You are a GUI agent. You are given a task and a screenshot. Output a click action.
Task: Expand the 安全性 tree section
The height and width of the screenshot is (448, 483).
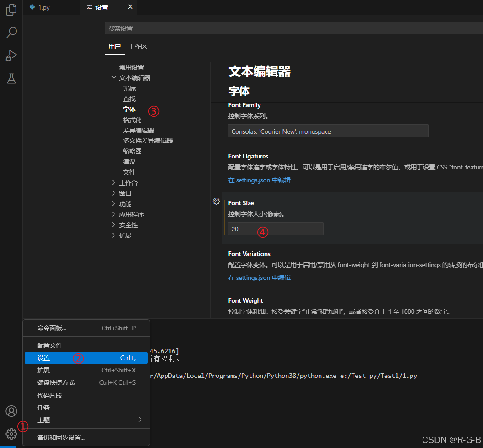(114, 225)
